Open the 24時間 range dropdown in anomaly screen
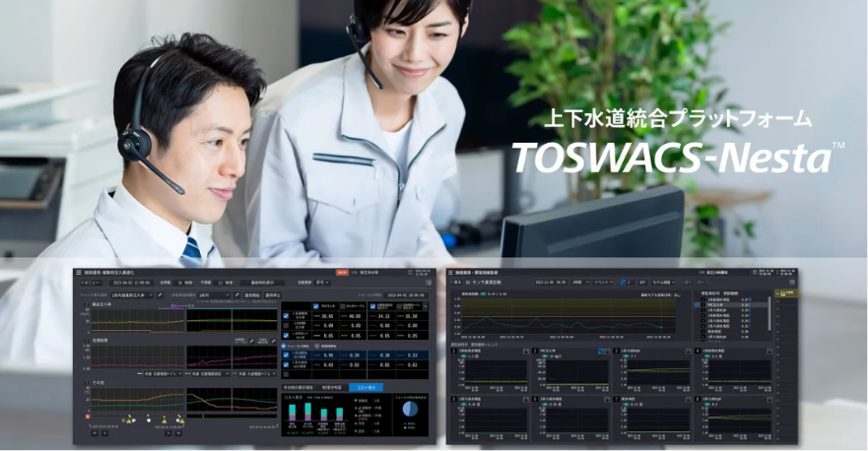 pos(580,283)
